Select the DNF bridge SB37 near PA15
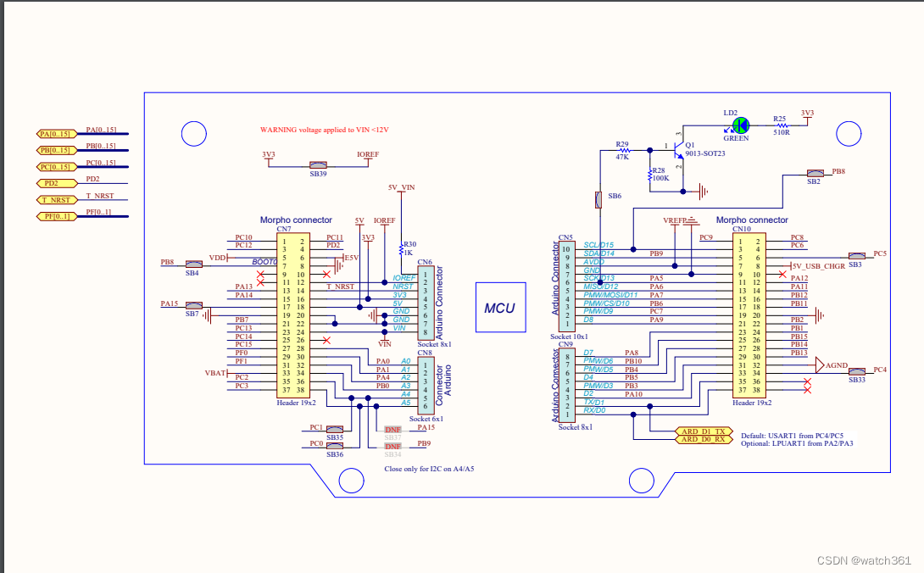 pyautogui.click(x=393, y=430)
